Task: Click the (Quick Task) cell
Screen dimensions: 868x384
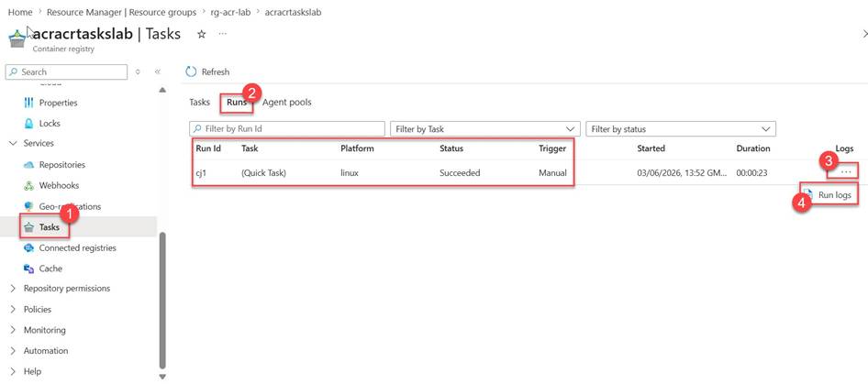Action: (x=263, y=172)
